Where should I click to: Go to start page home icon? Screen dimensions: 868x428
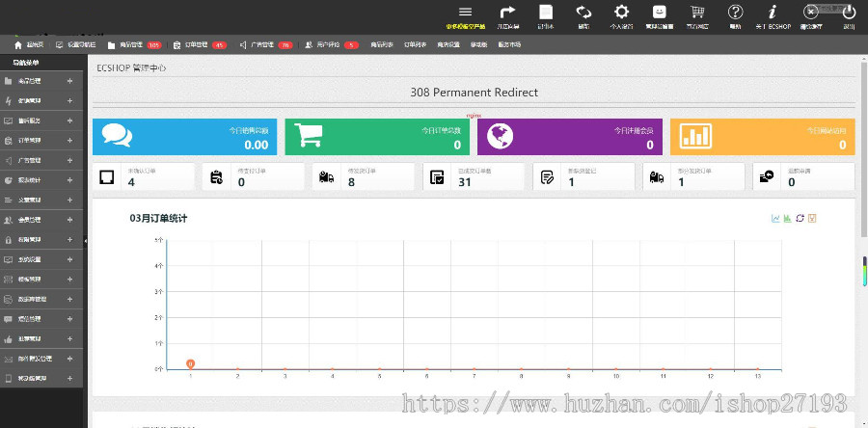pyautogui.click(x=17, y=45)
